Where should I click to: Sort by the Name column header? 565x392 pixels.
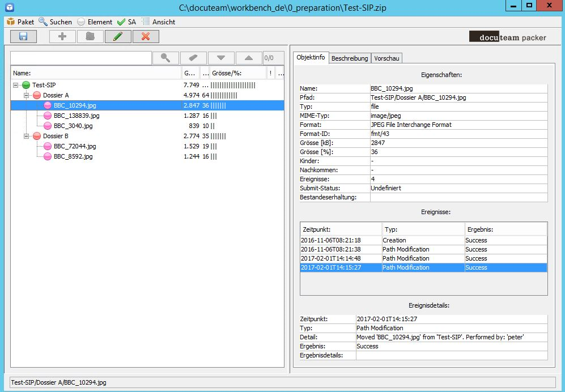tap(95, 73)
